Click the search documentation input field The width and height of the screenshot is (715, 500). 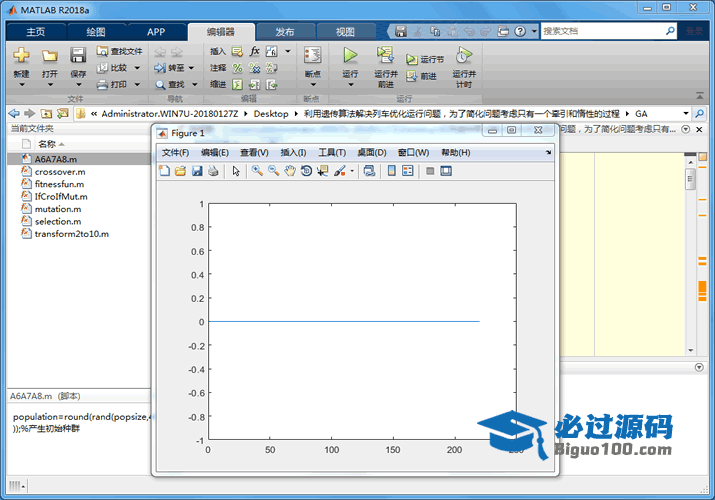603,31
